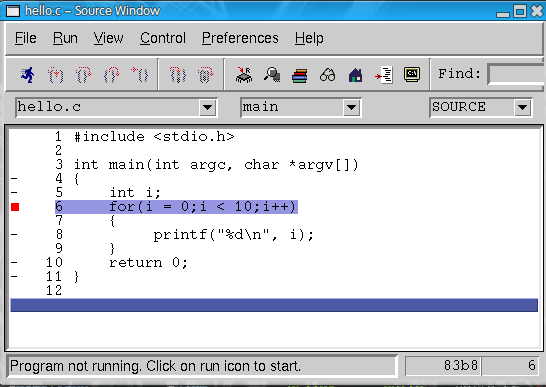Image resolution: width=546 pixels, height=387 pixels.
Task: Click the line number 6 status field
Action: click(510, 366)
